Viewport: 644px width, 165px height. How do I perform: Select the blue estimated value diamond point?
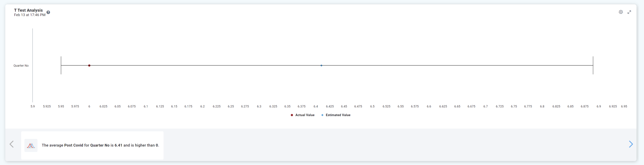coord(321,66)
